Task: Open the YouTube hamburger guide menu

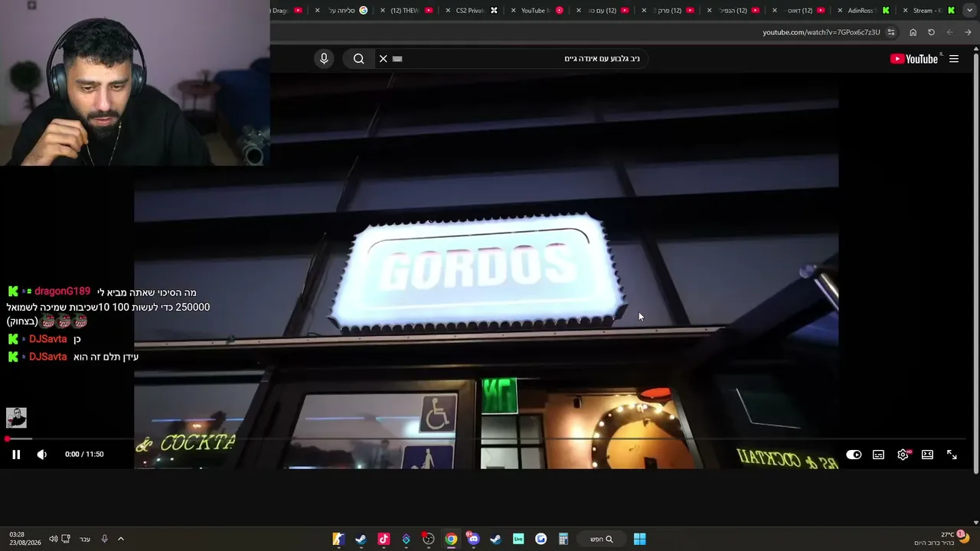Action: coord(954,59)
